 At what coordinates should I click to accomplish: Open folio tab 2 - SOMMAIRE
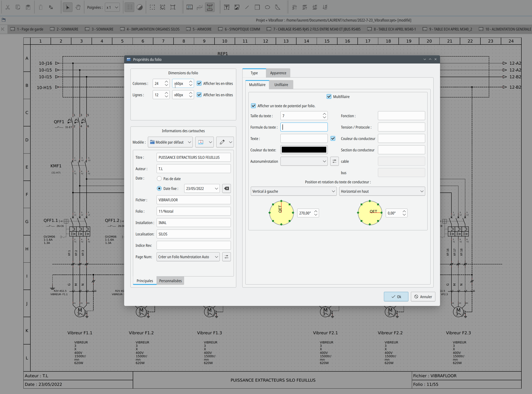point(64,29)
